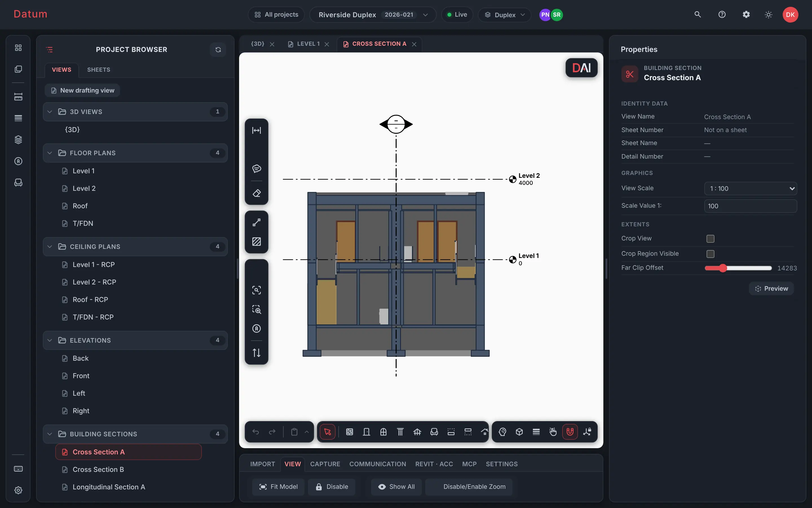Toggle the Crop View checkbox
Screen dimensions: 812x508
pyautogui.click(x=710, y=238)
